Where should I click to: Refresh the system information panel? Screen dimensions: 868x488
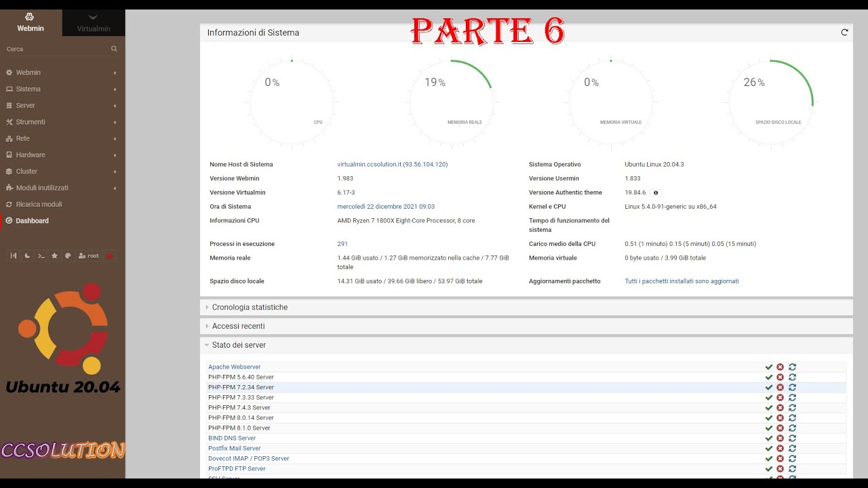pos(844,32)
